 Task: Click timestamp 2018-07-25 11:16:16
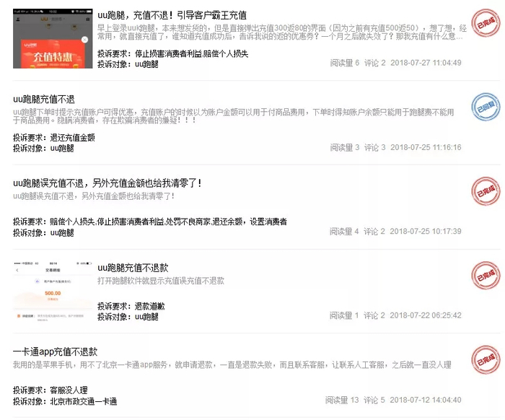coord(426,147)
